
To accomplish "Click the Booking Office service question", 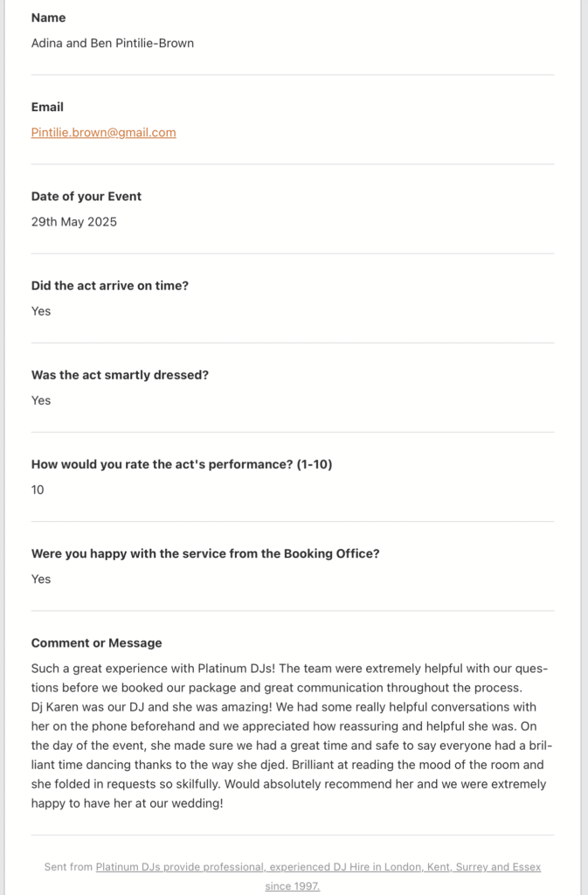I will pyautogui.click(x=205, y=553).
